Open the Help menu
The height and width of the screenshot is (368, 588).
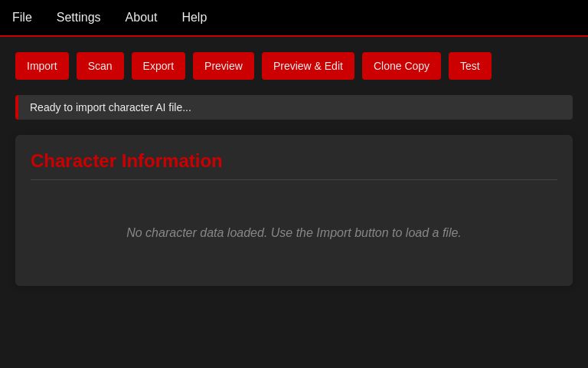pos(194,17)
